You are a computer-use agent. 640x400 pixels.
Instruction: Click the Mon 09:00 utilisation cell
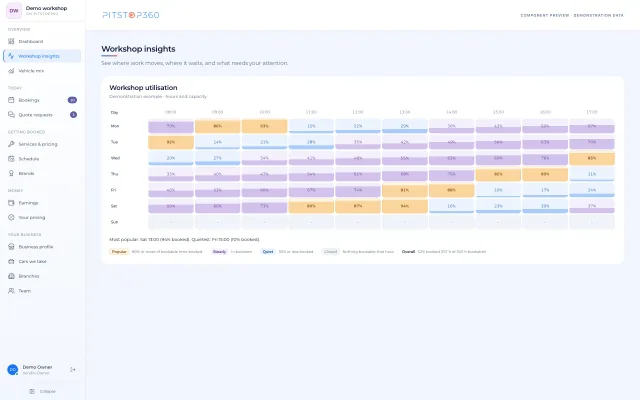point(218,126)
